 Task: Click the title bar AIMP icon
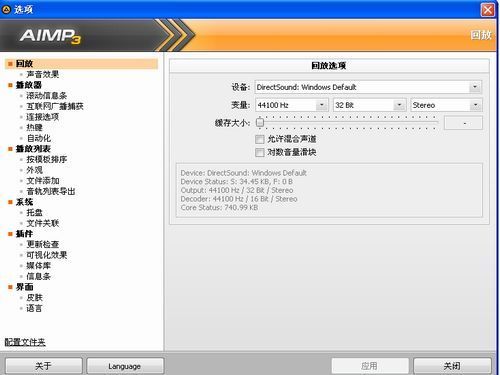(6, 10)
